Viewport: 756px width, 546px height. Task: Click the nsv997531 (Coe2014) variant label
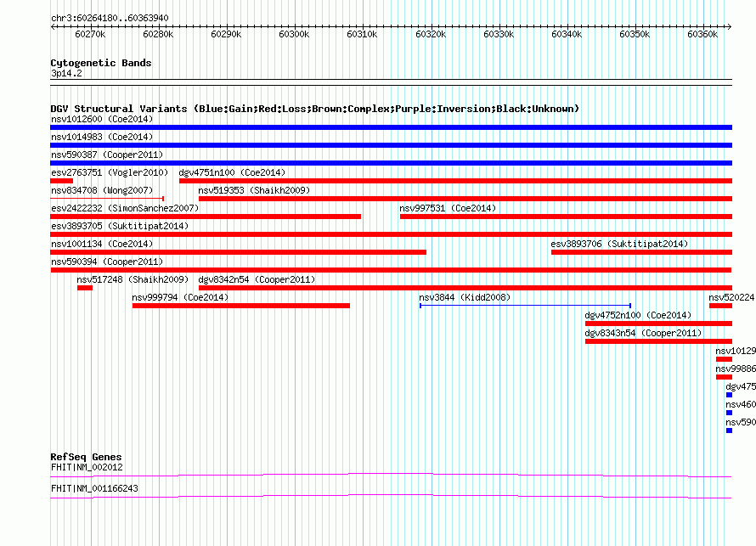[448, 208]
